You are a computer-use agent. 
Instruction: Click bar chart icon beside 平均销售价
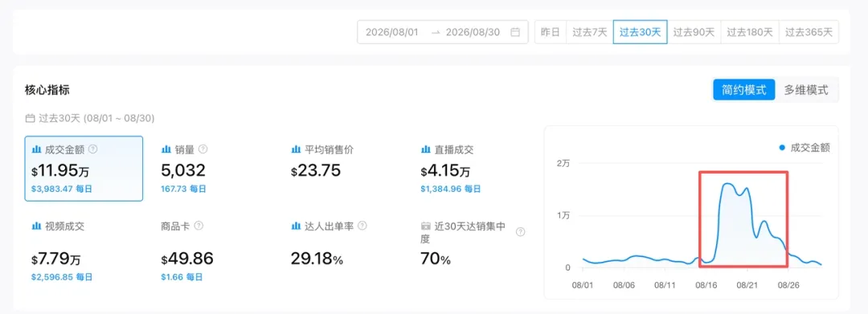[x=296, y=149]
